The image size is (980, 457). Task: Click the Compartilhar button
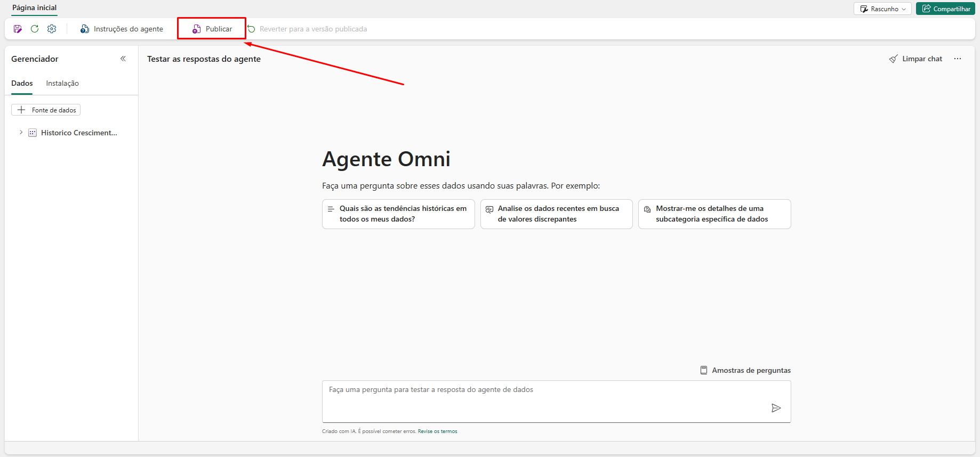[x=945, y=9]
